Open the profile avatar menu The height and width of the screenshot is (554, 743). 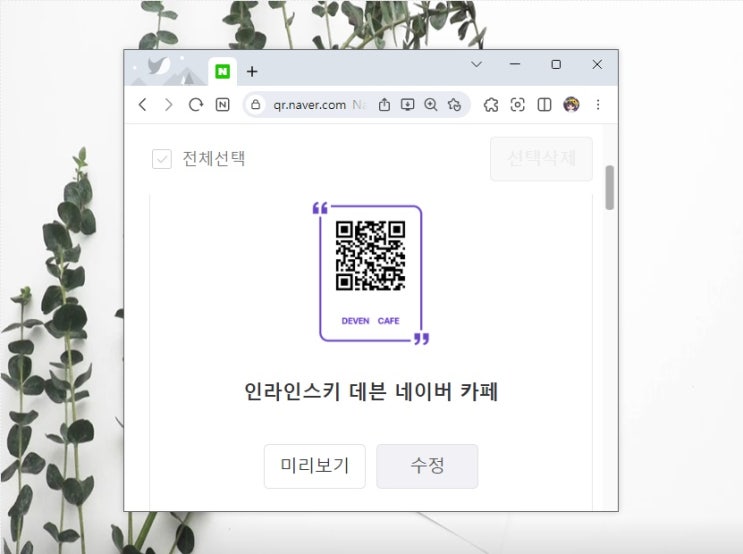(x=571, y=104)
